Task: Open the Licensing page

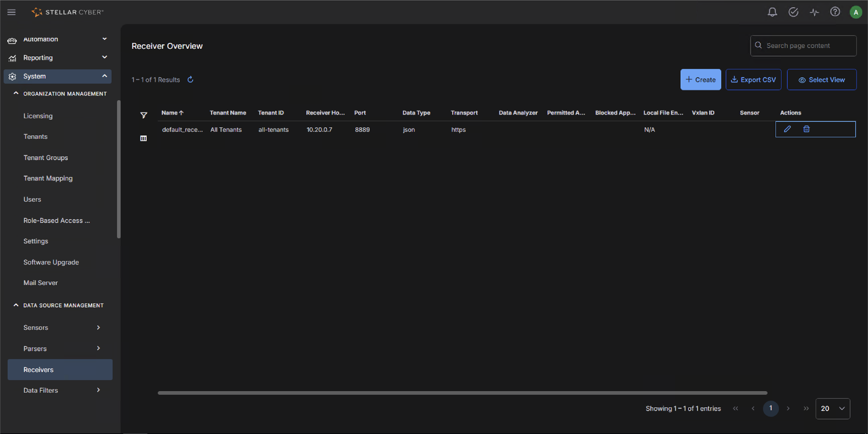Action: pyautogui.click(x=38, y=116)
